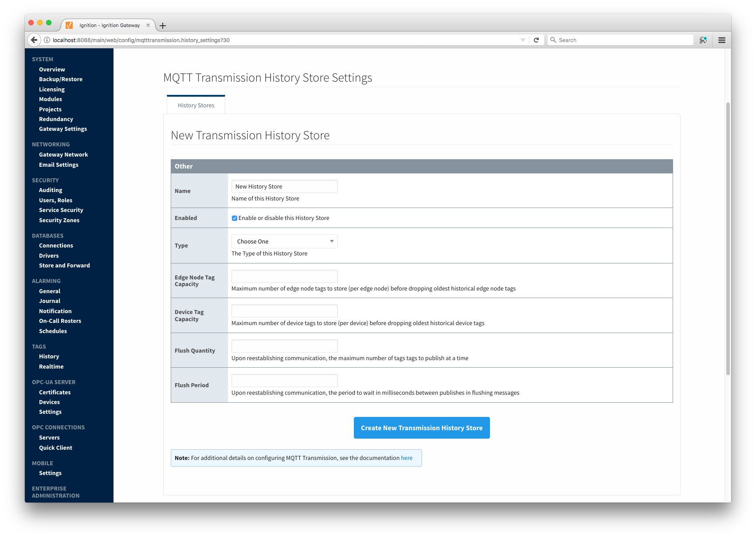Click into the Flush Quantity field
This screenshot has height=538, width=756.
(x=284, y=346)
